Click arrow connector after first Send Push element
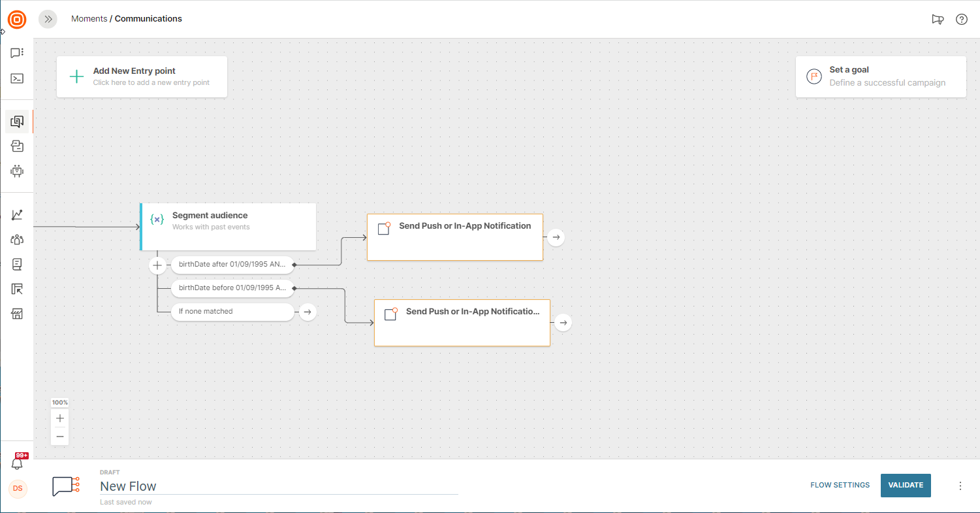The image size is (980, 513). [556, 237]
